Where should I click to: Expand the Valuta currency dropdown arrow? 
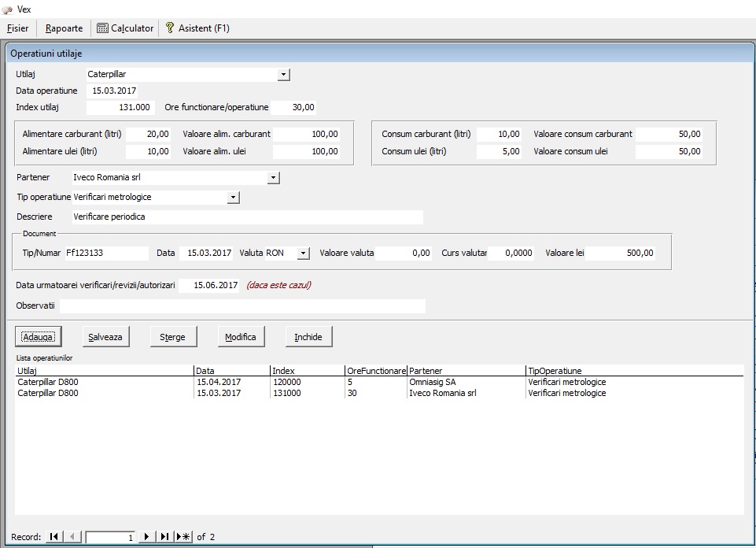point(304,253)
